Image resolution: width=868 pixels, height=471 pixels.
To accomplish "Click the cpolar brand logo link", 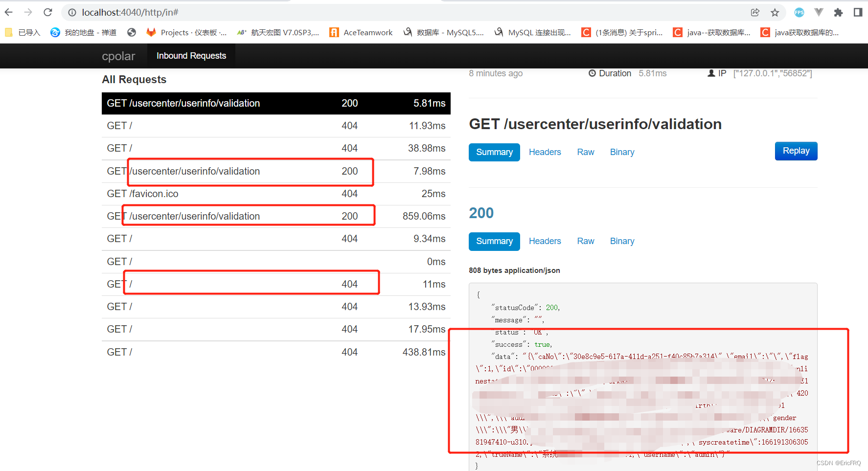I will [118, 56].
